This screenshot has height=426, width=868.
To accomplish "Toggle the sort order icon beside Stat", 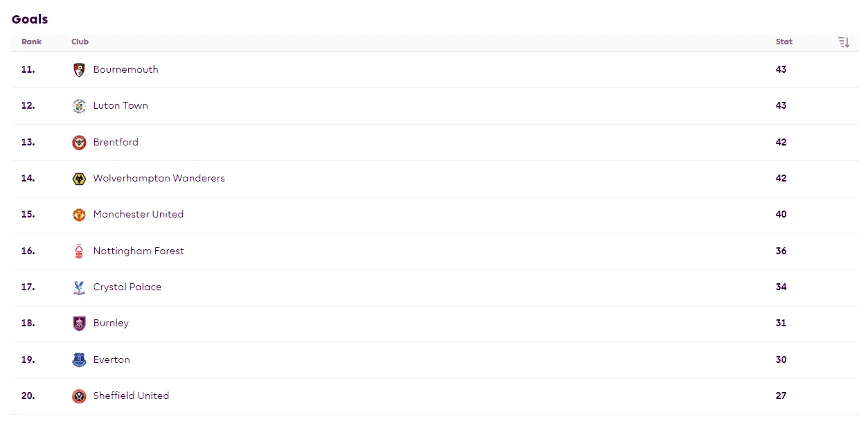I will coord(843,42).
